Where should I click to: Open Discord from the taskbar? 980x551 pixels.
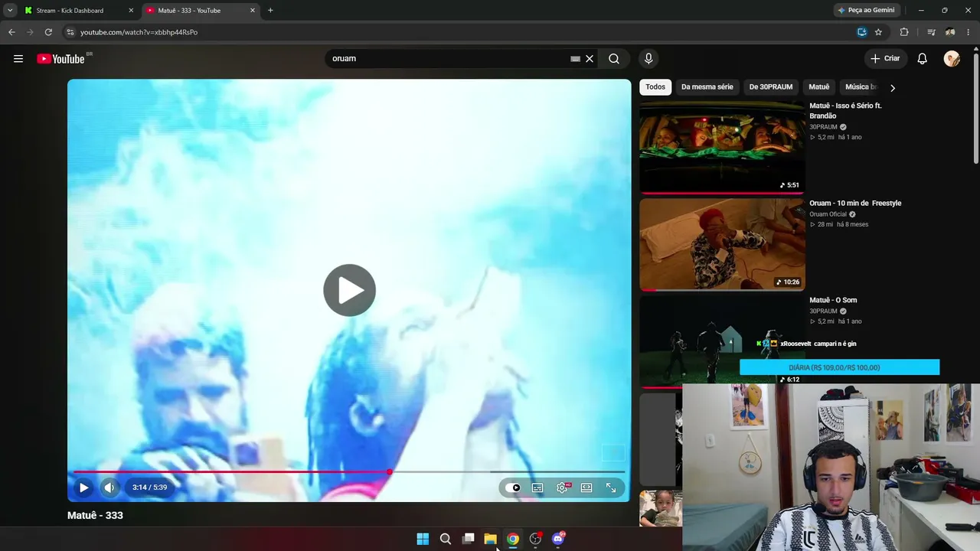[x=558, y=539]
